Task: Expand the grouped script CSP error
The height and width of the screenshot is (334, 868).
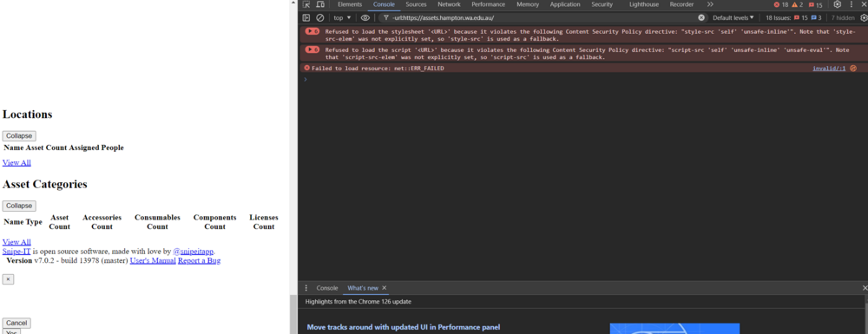Action: (312, 49)
